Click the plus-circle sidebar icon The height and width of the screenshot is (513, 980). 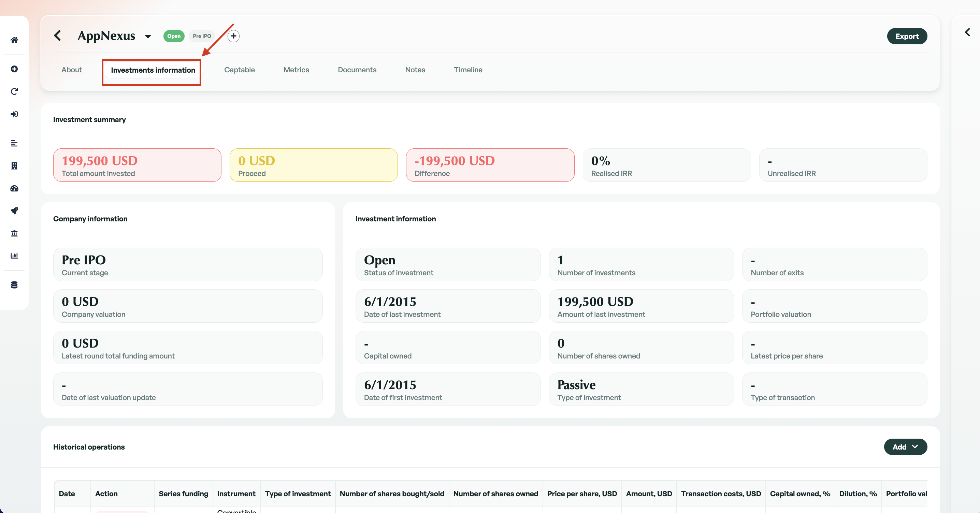coord(14,69)
